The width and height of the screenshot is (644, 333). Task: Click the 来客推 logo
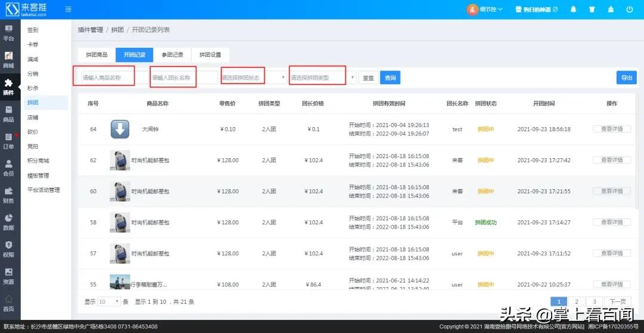click(x=26, y=10)
